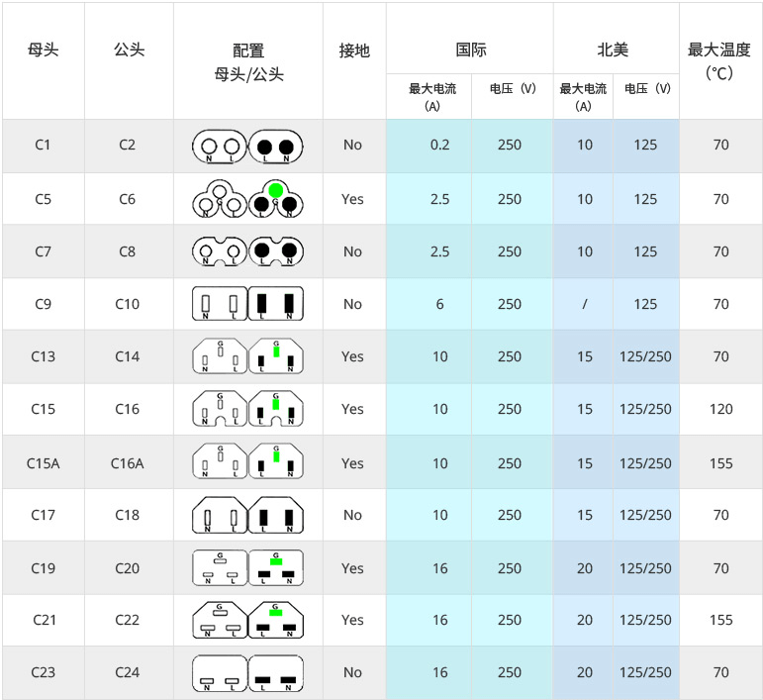
Task: Click the C7/C8 connector diagram
Action: pos(247,251)
